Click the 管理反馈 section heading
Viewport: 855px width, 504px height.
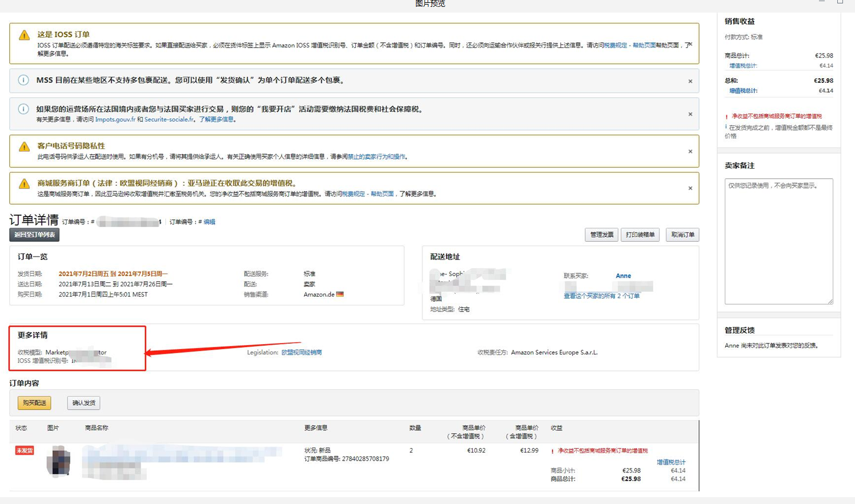click(740, 330)
